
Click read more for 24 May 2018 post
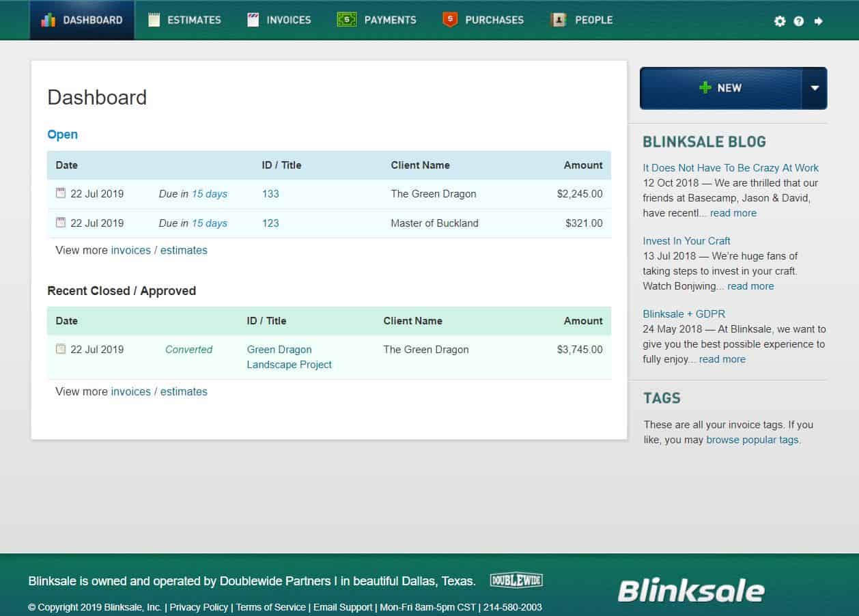pyautogui.click(x=722, y=359)
